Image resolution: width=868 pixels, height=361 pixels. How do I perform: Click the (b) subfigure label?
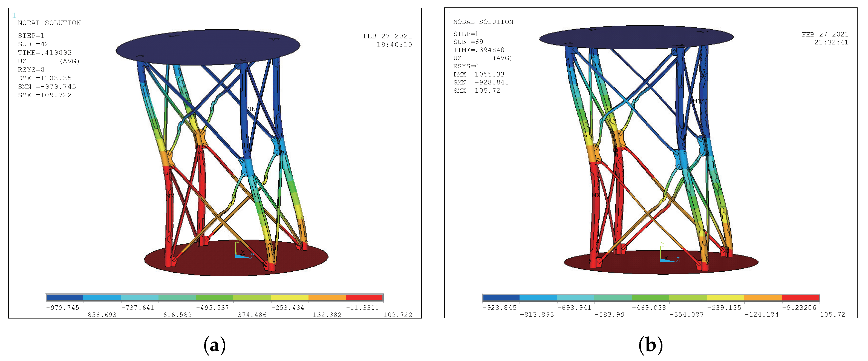pyautogui.click(x=650, y=345)
